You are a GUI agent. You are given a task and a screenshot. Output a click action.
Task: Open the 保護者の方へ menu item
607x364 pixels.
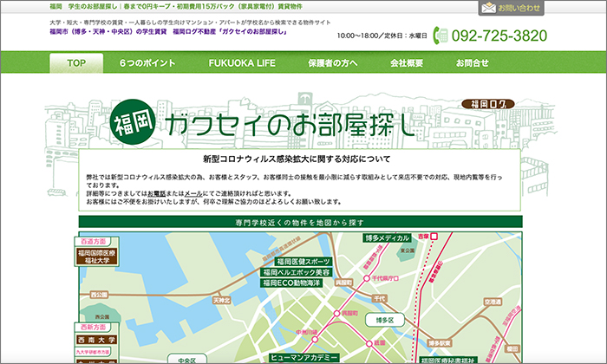pos(332,63)
